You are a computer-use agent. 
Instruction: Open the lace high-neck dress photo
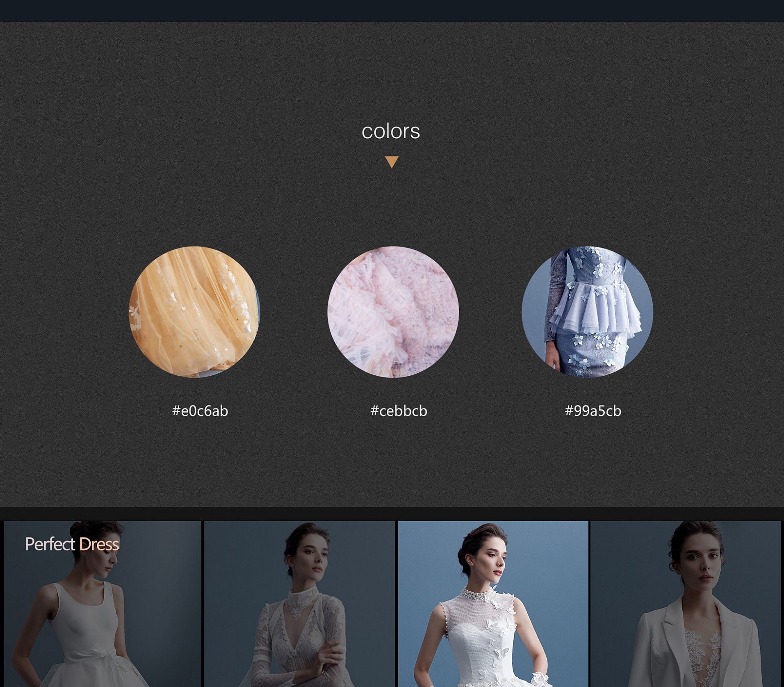click(299, 604)
